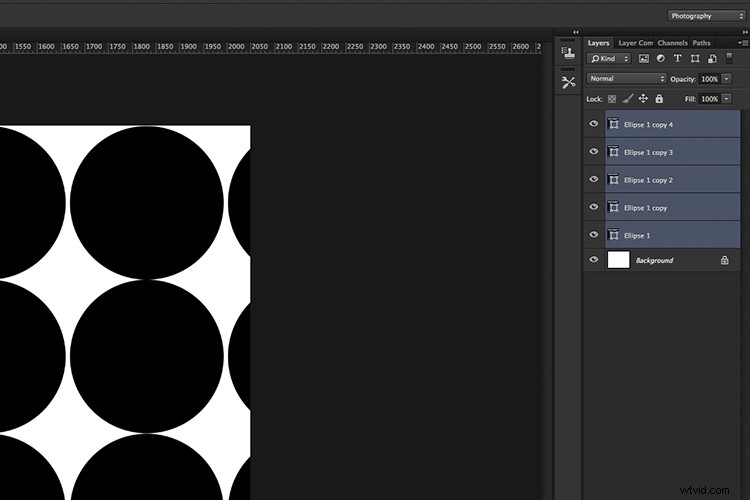Image resolution: width=750 pixels, height=500 pixels.
Task: Open the Layers panel flyout menu
Action: coord(742,43)
